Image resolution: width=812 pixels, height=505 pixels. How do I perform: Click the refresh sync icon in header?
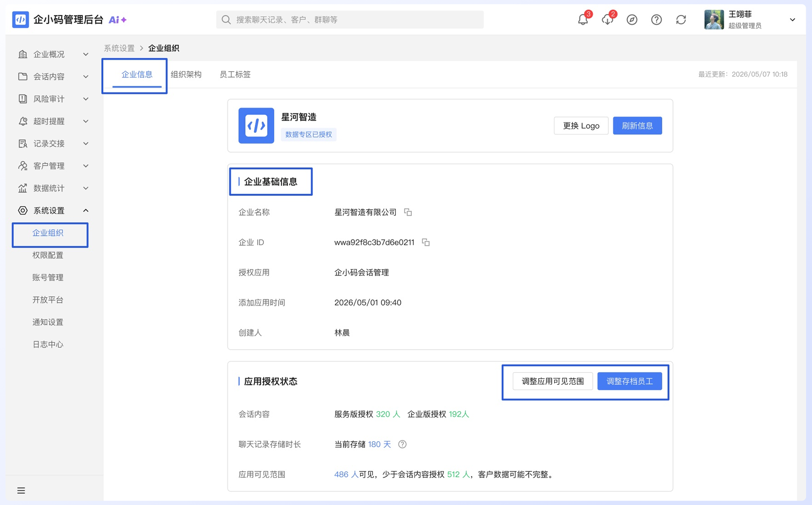(x=681, y=20)
